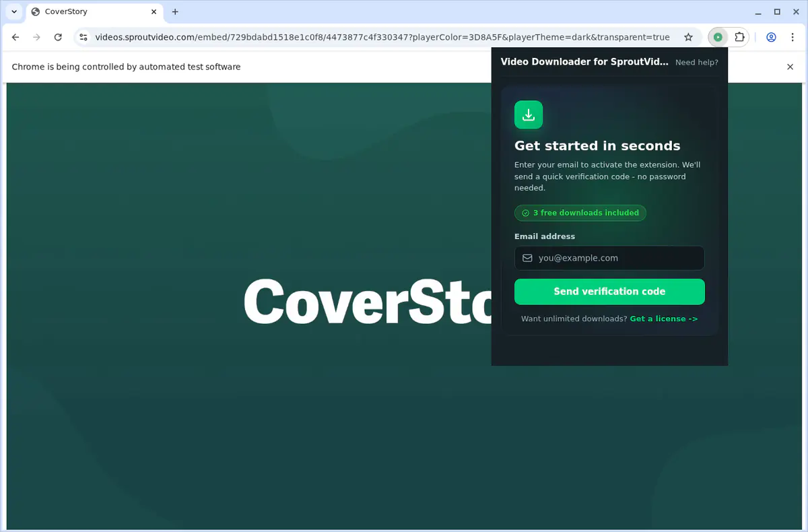Viewport: 808px width, 532px height.
Task: Open the tab search dropdown arrow
Action: pyautogui.click(x=13, y=11)
